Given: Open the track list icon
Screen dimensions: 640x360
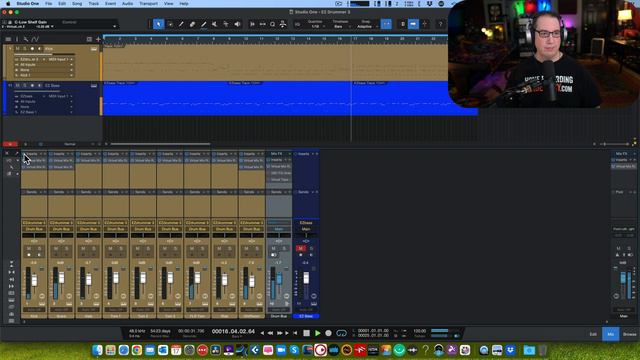Looking at the screenshot, I should [8, 39].
